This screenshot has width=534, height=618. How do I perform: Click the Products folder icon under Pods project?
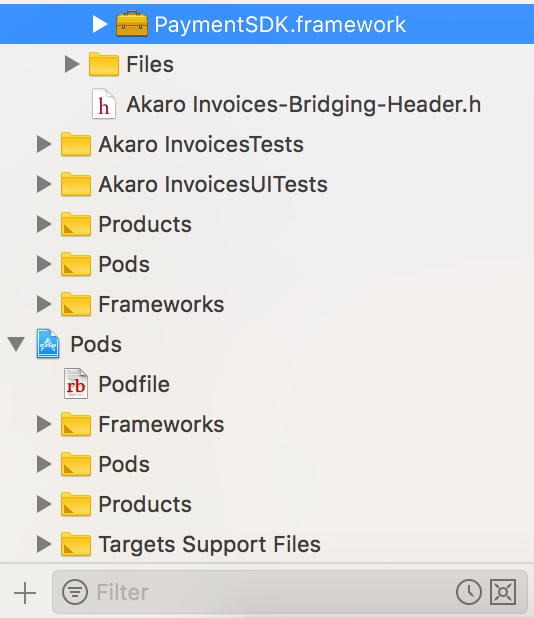(76, 504)
